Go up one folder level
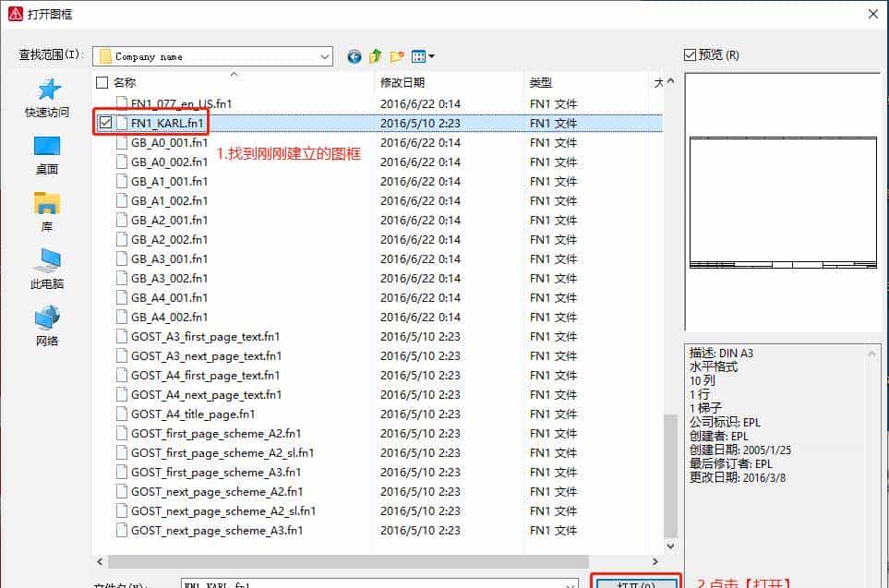The height and width of the screenshot is (588, 889). tap(376, 56)
